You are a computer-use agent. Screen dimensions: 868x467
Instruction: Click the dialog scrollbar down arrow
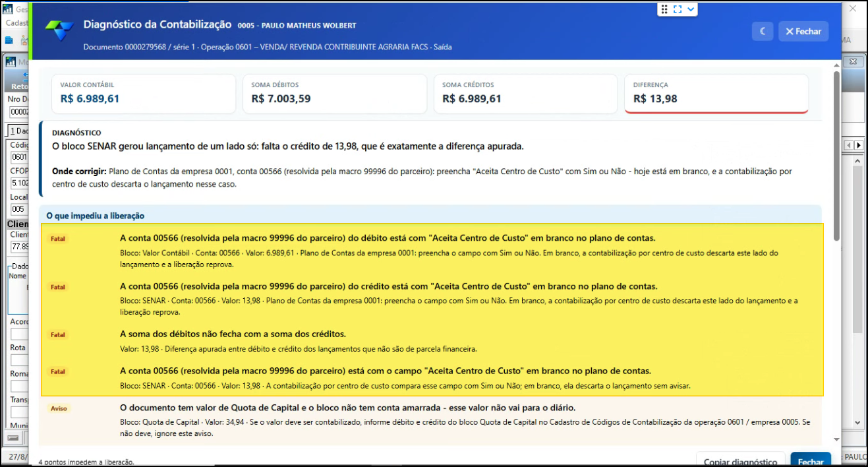[837, 439]
